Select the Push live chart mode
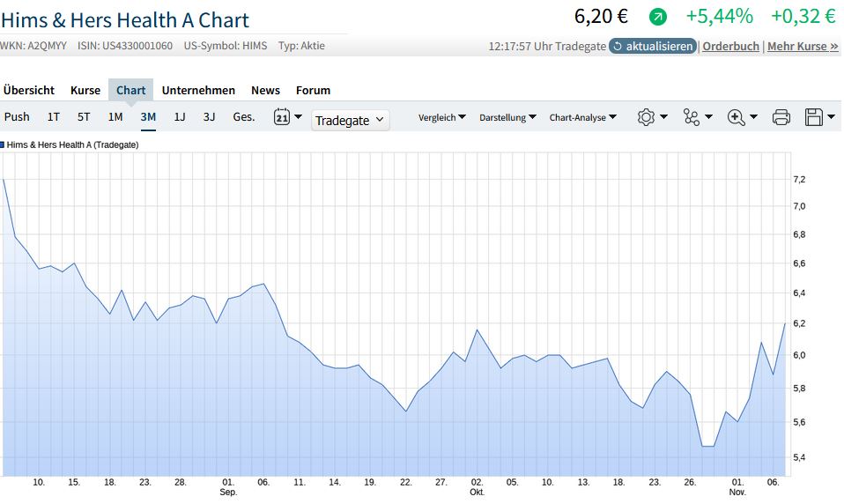The width and height of the screenshot is (844, 504). coord(17,117)
